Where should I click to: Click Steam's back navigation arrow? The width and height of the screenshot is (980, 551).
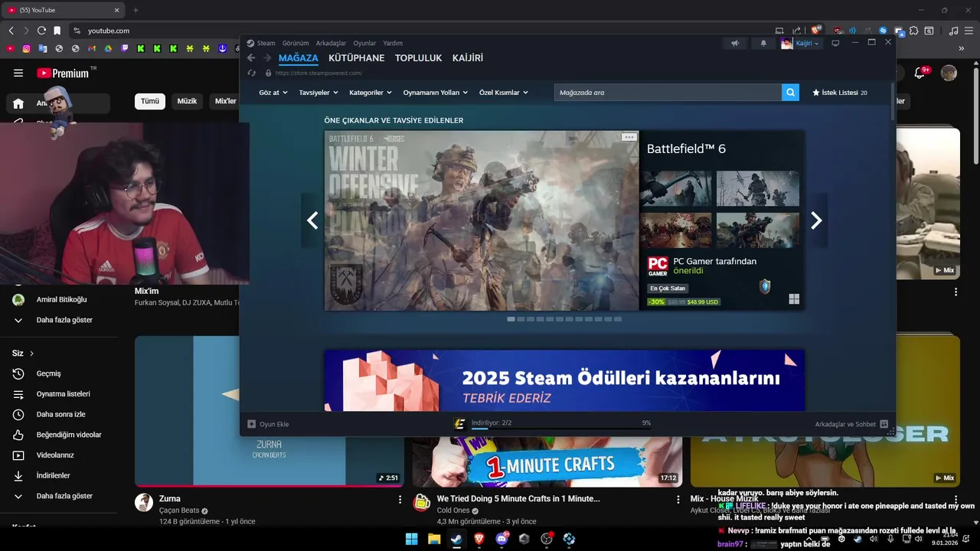251,58
